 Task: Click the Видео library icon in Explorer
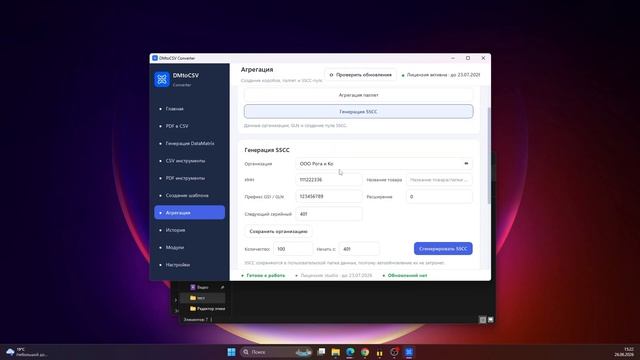[193, 287]
